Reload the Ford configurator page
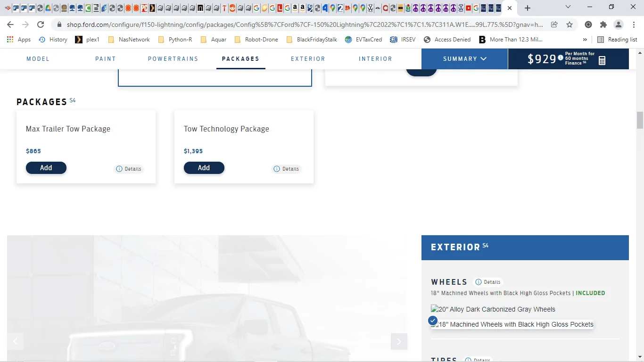This screenshot has height=362, width=644. coord(41,25)
